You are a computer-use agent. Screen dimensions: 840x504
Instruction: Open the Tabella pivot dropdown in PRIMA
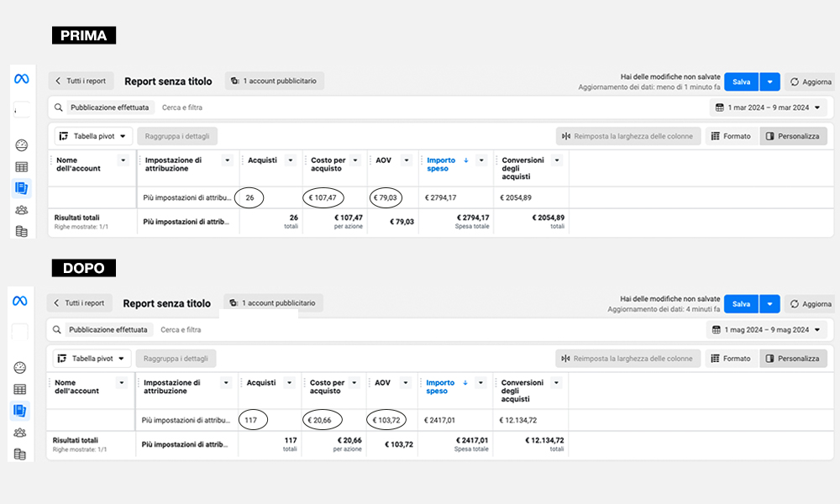pos(93,136)
